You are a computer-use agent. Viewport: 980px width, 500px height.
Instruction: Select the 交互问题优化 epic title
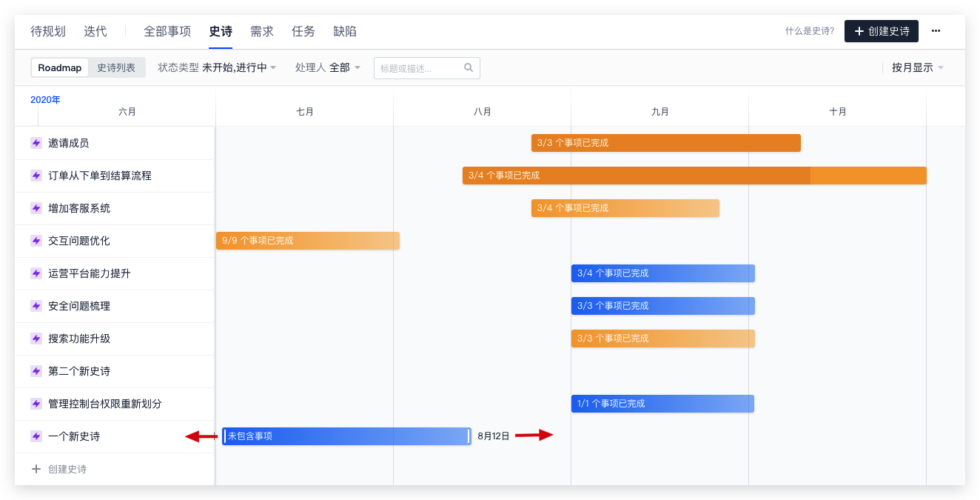[79, 241]
